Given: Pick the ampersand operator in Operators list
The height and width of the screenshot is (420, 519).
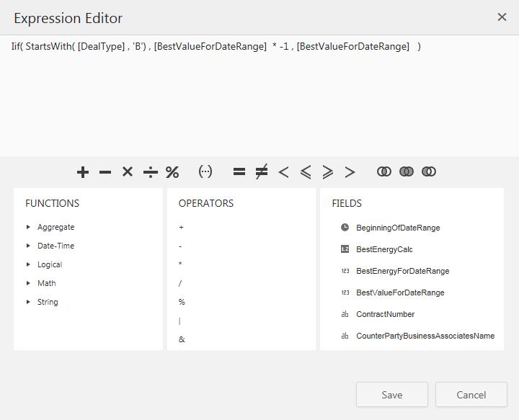Looking at the screenshot, I should tap(182, 339).
